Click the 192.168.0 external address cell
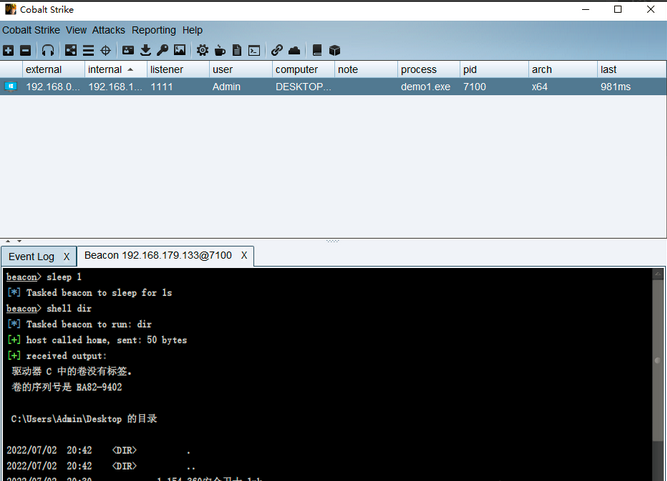Screen dimensions: 667x481 [53, 87]
